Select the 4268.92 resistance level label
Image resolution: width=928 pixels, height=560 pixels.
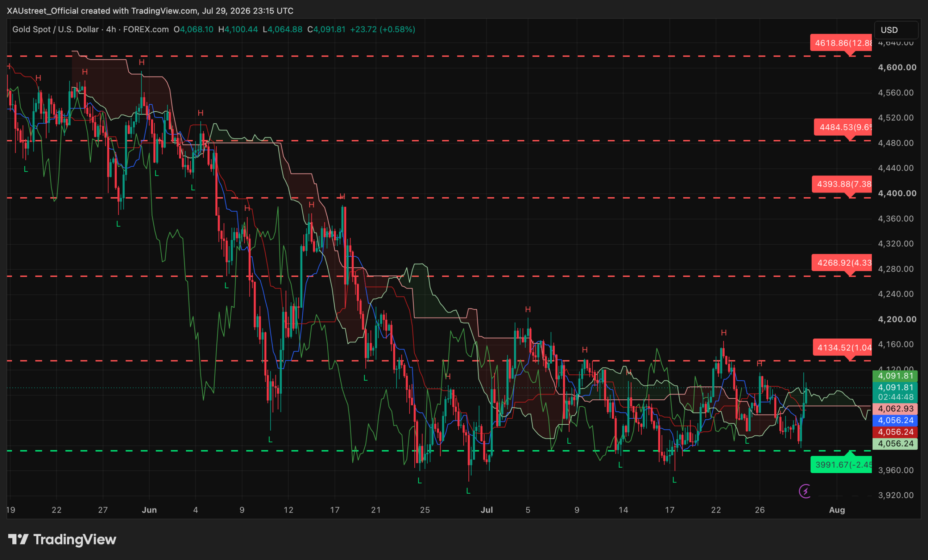(842, 262)
